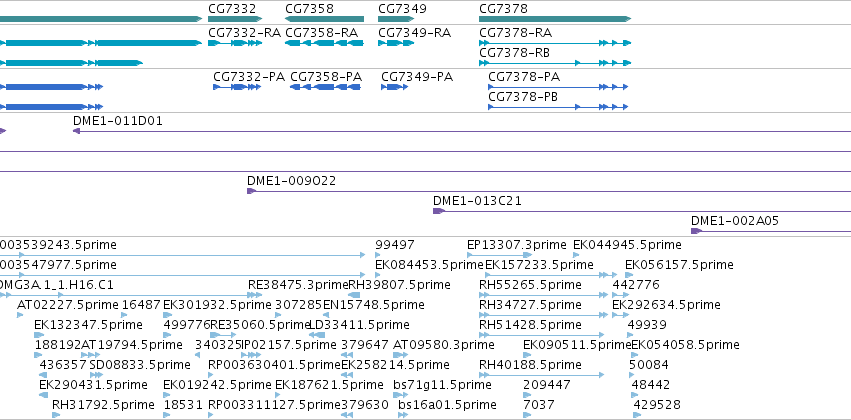Viewport: 851px width, 420px height.
Task: Select EST EP13307.3prime
Action: (517, 245)
